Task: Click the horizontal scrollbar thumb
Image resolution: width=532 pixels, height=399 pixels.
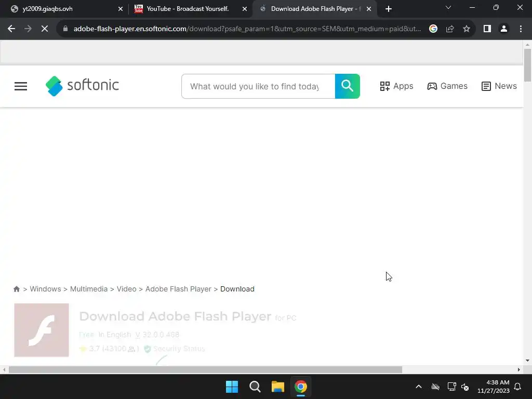Action: click(x=205, y=369)
